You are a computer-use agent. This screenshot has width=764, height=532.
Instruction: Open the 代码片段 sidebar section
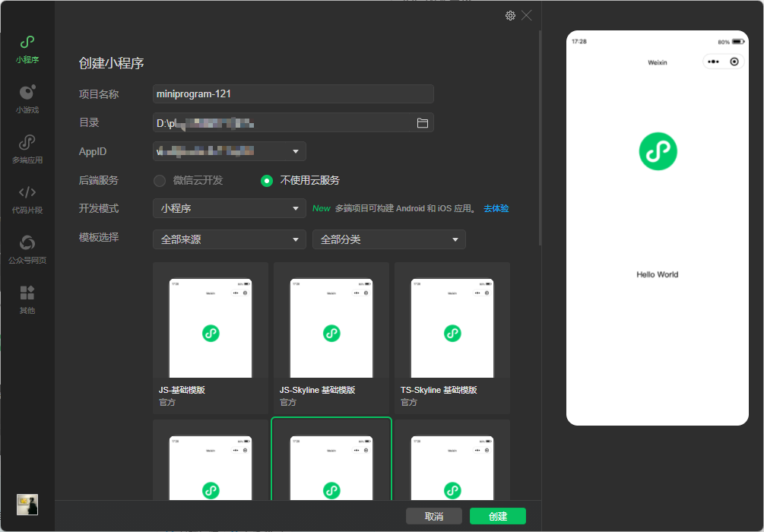27,200
